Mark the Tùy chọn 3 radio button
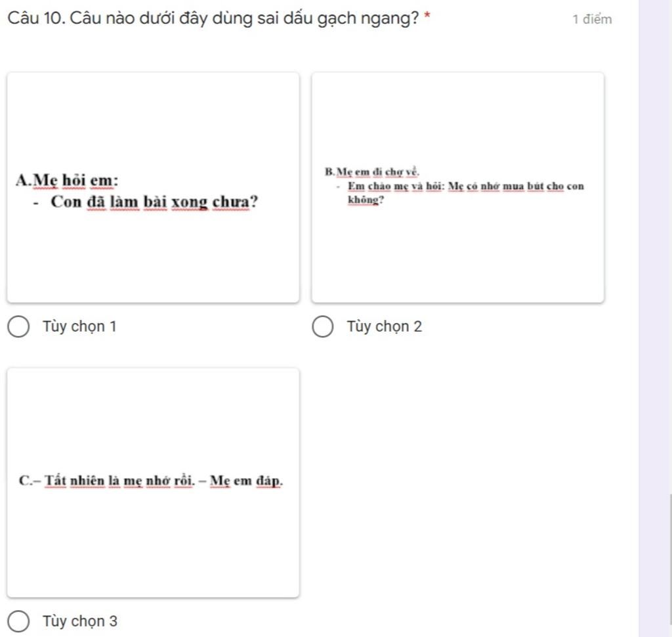The image size is (672, 637). pos(18,621)
